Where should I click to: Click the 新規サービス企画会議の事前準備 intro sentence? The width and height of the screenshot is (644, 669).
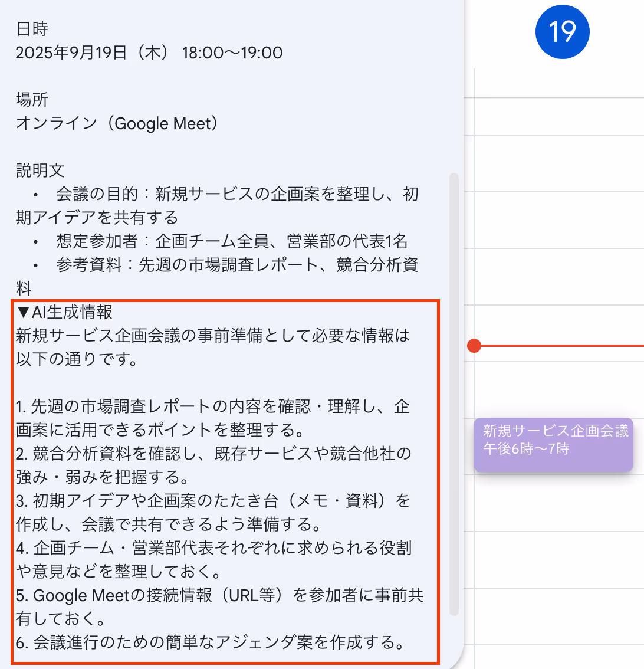tap(213, 347)
